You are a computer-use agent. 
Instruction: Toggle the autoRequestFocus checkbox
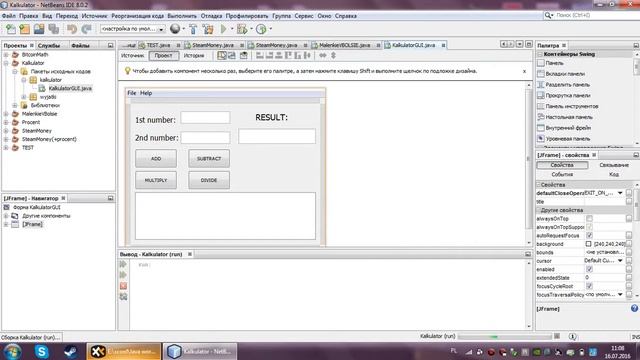pyautogui.click(x=589, y=236)
